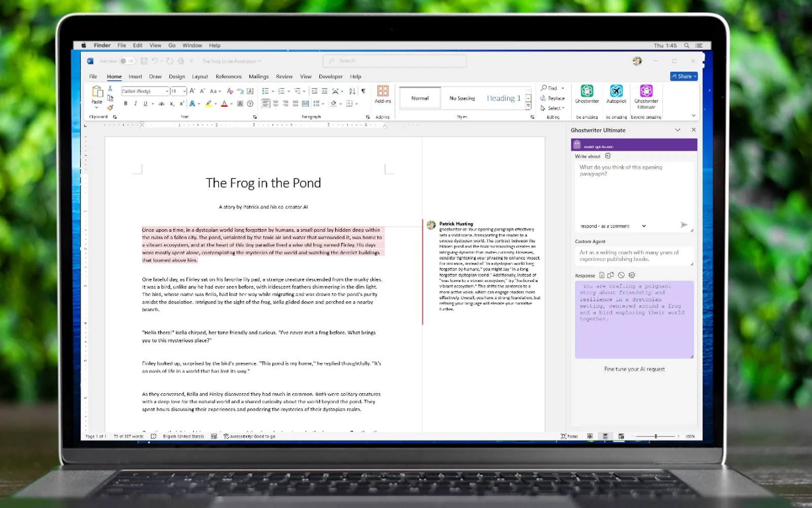Click the Custom Agent text field
Screen dimensions: 812x508
tap(634, 256)
